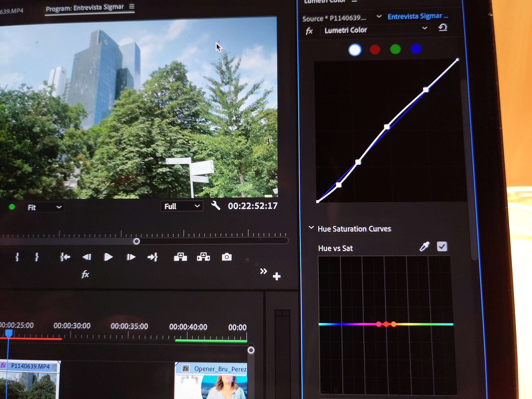Open the button overflow double-chevron
This screenshot has height=399, width=532.
(x=264, y=271)
